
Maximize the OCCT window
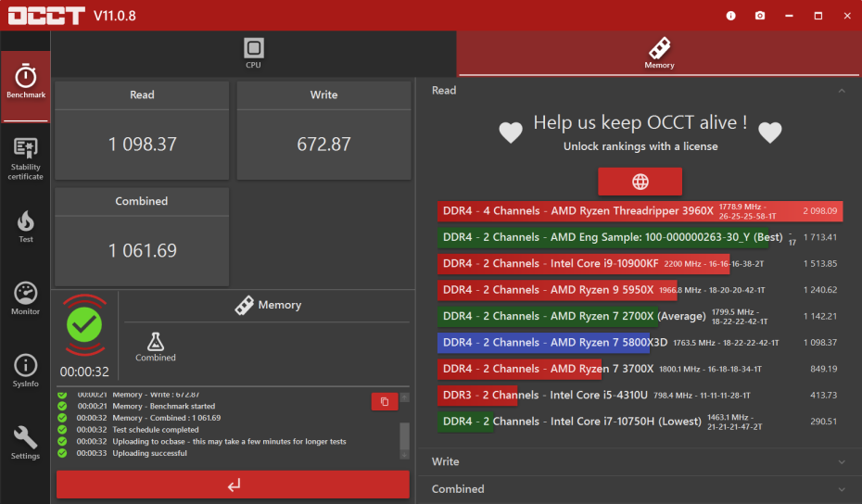pyautogui.click(x=818, y=16)
